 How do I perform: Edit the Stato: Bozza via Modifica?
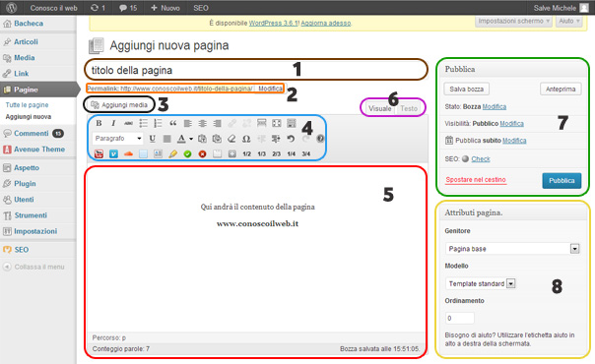[x=495, y=107]
